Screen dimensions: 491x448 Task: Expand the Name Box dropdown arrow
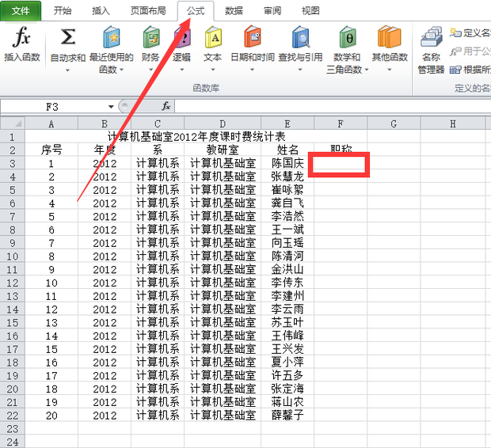(111, 106)
